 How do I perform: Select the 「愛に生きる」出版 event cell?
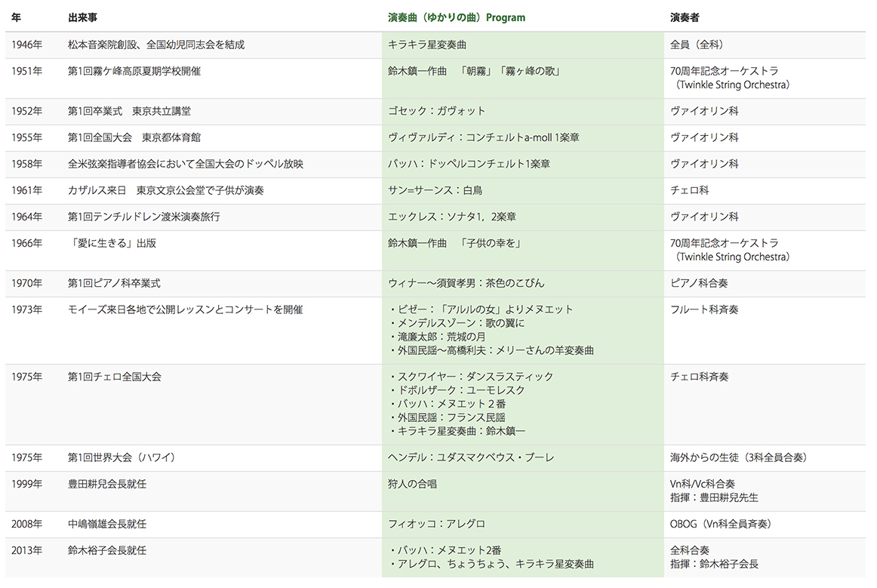click(112, 243)
